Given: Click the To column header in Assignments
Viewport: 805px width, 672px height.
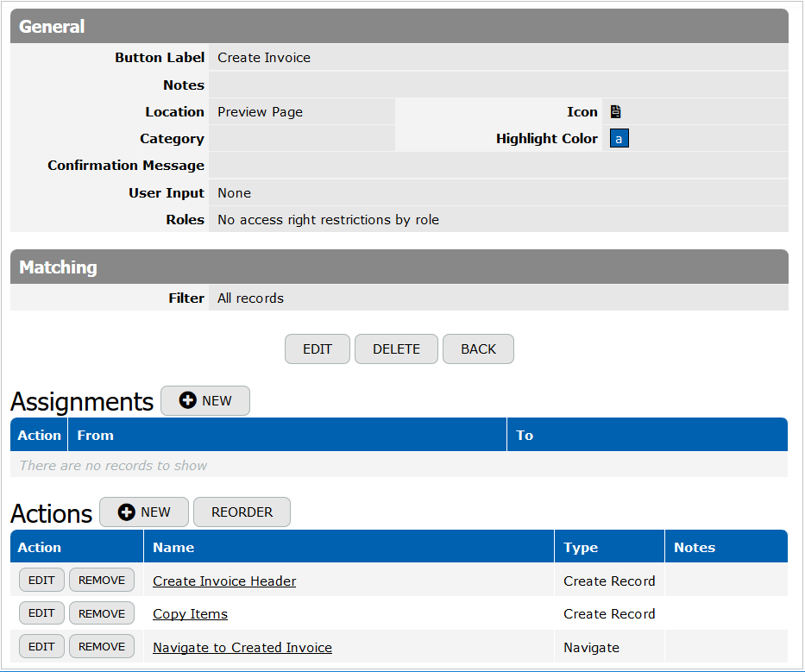Looking at the screenshot, I should tap(647, 435).
